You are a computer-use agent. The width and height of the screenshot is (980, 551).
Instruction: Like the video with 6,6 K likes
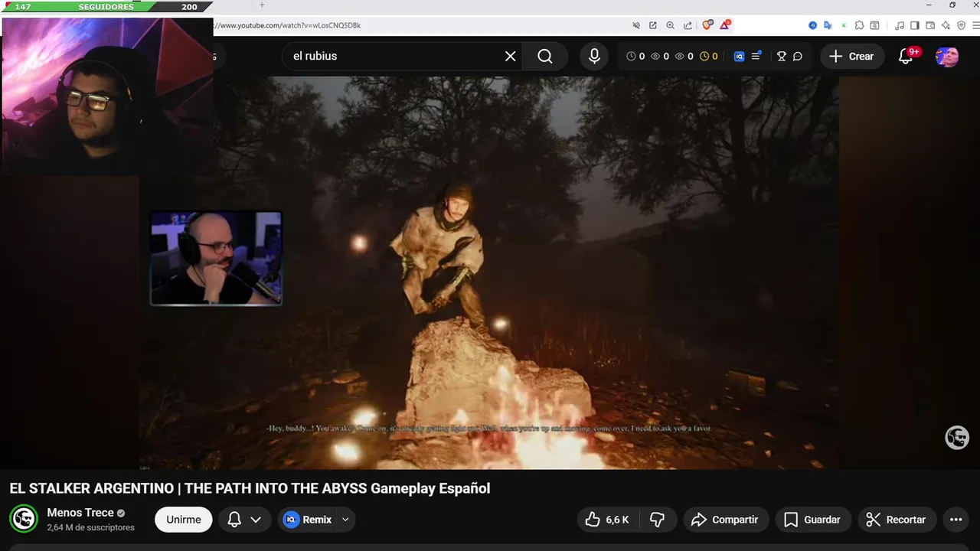coord(609,520)
